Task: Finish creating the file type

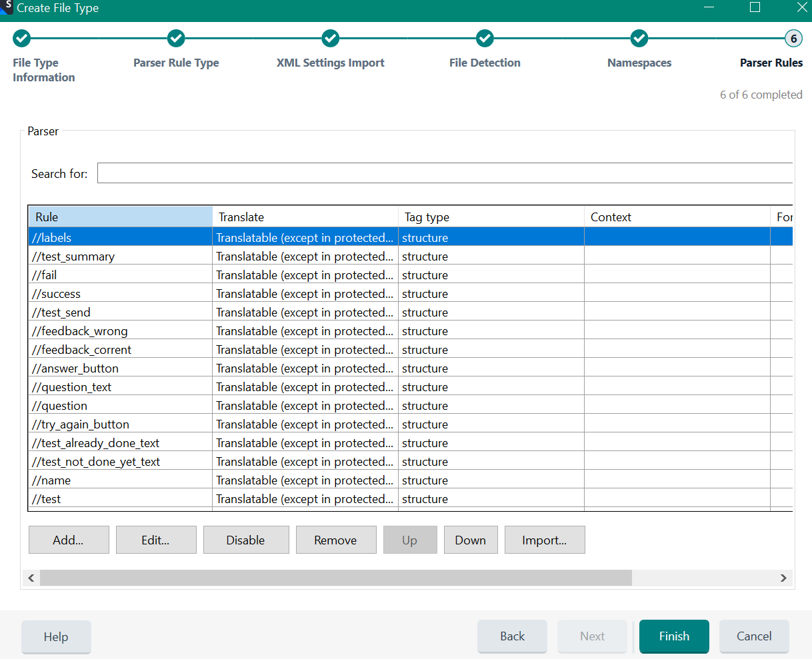Action: (674, 636)
